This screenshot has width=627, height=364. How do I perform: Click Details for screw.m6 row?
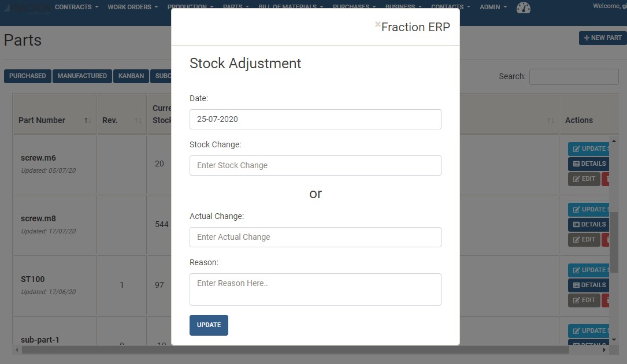point(588,164)
